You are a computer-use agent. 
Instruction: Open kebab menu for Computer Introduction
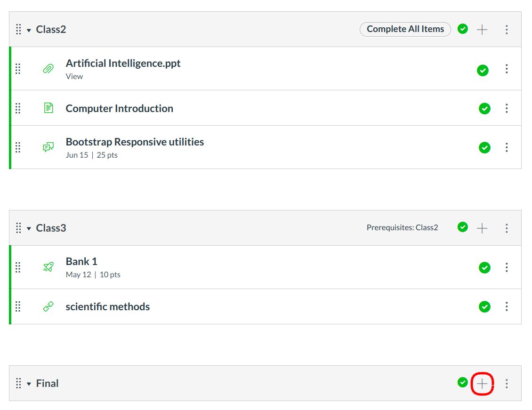click(x=507, y=108)
